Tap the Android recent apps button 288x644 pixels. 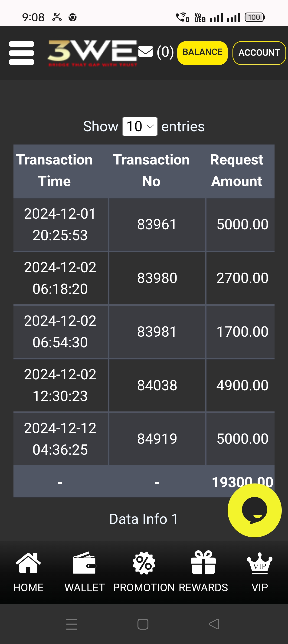72,624
